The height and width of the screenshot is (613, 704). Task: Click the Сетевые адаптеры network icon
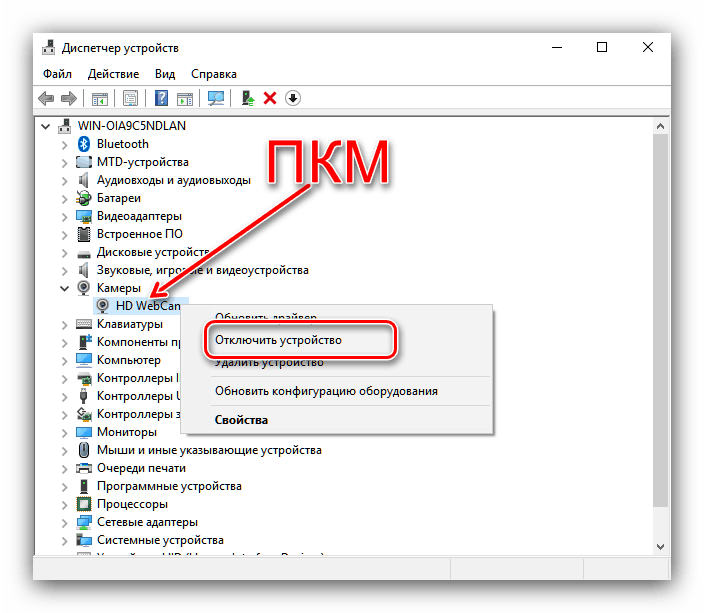click(84, 522)
